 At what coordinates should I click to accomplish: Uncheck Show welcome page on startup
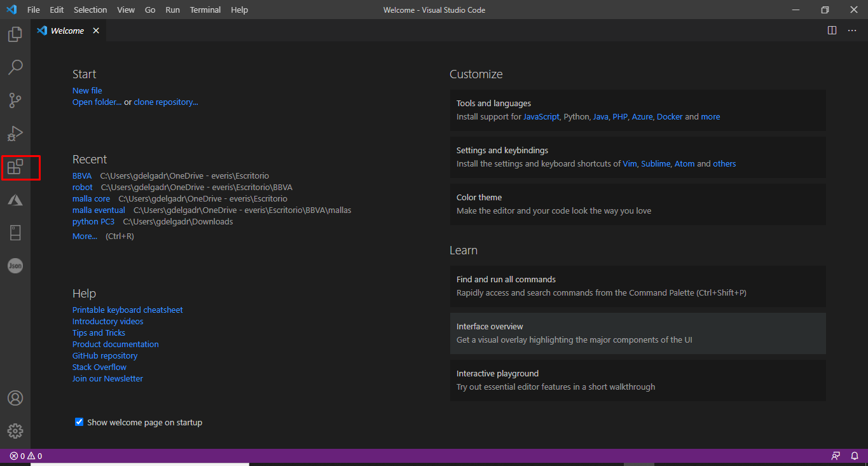[79, 422]
